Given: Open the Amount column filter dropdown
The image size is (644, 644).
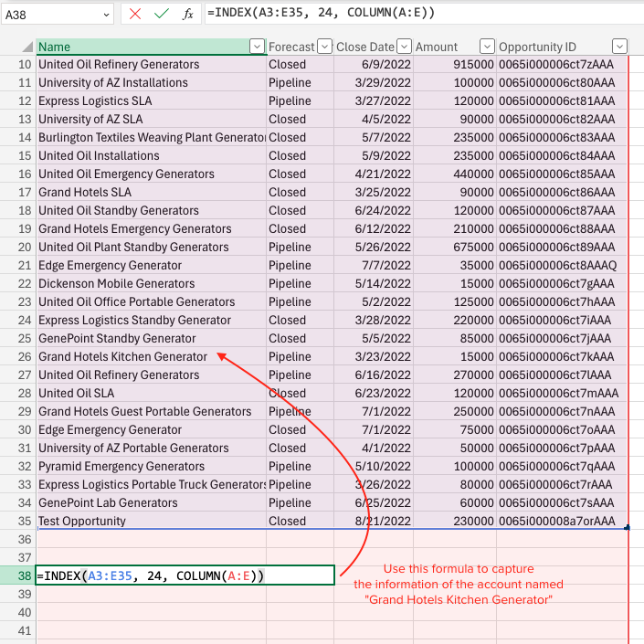Looking at the screenshot, I should pos(487,47).
